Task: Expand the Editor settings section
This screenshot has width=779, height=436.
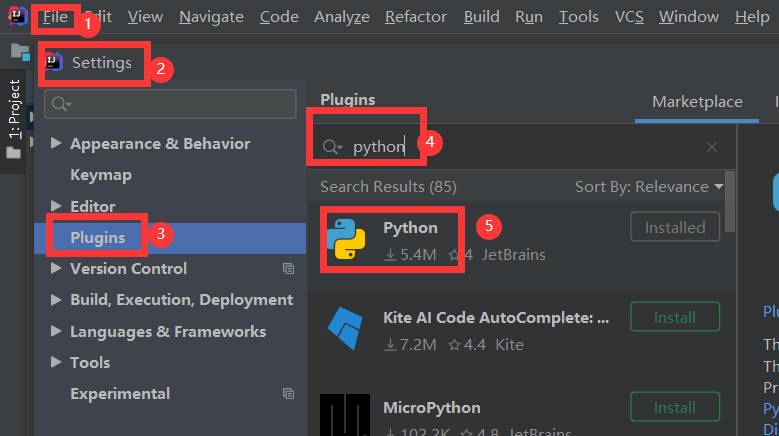Action: coord(56,206)
